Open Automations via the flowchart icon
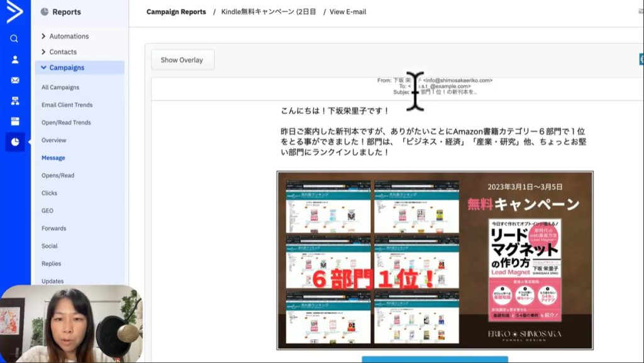Screen dimensions: 644x363 click(x=14, y=101)
